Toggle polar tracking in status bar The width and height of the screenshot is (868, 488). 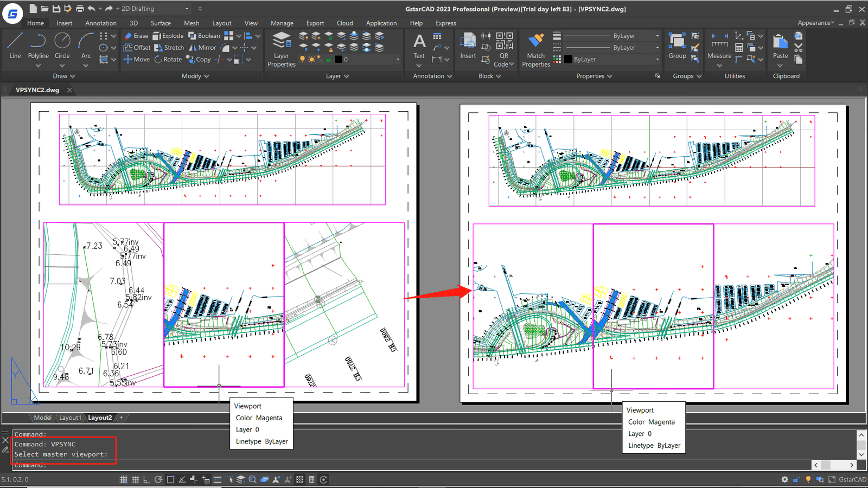tap(158, 479)
